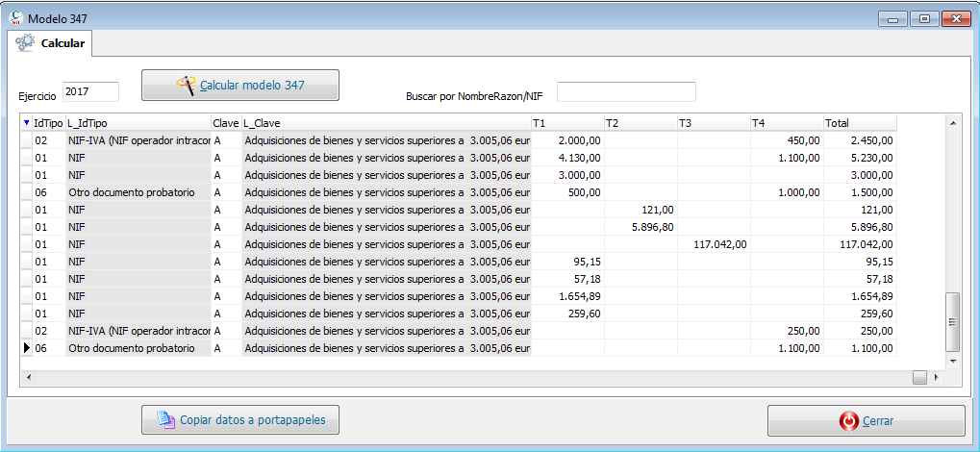Viewport: 980px width, 452px height.
Task: Click the documents icon on Copiar datos a portapapeles
Action: [x=164, y=420]
